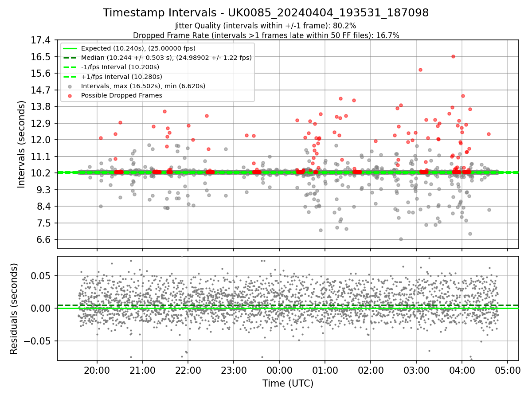Click the 15.6 y-axis tick label
532x399 pixels.
(x=41, y=74)
